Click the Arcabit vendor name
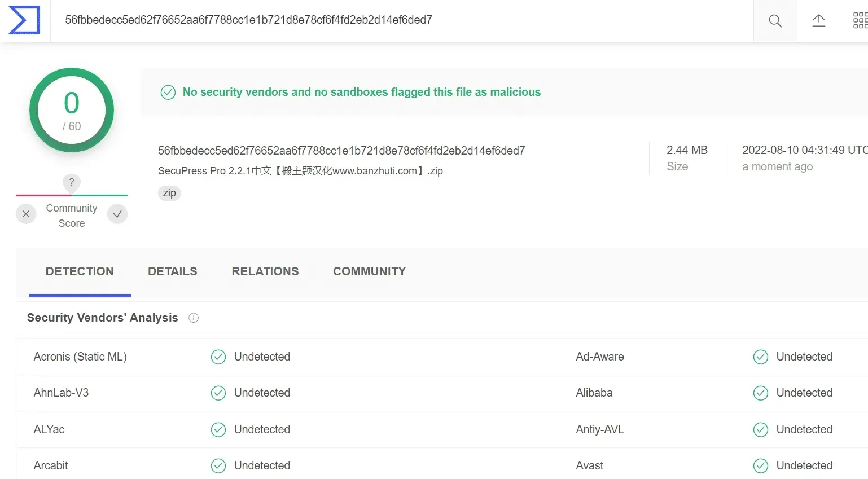Image resolution: width=868 pixels, height=479 pixels. (51, 465)
